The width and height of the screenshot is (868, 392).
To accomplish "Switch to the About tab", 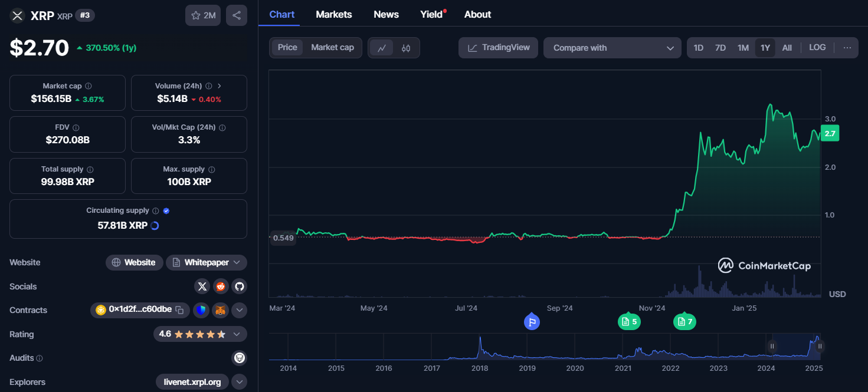I will coord(478,14).
